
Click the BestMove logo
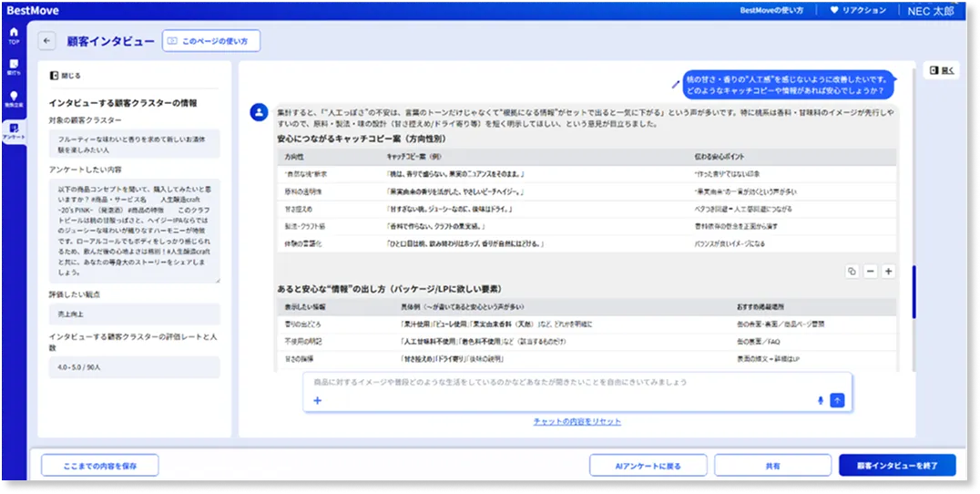(33, 11)
